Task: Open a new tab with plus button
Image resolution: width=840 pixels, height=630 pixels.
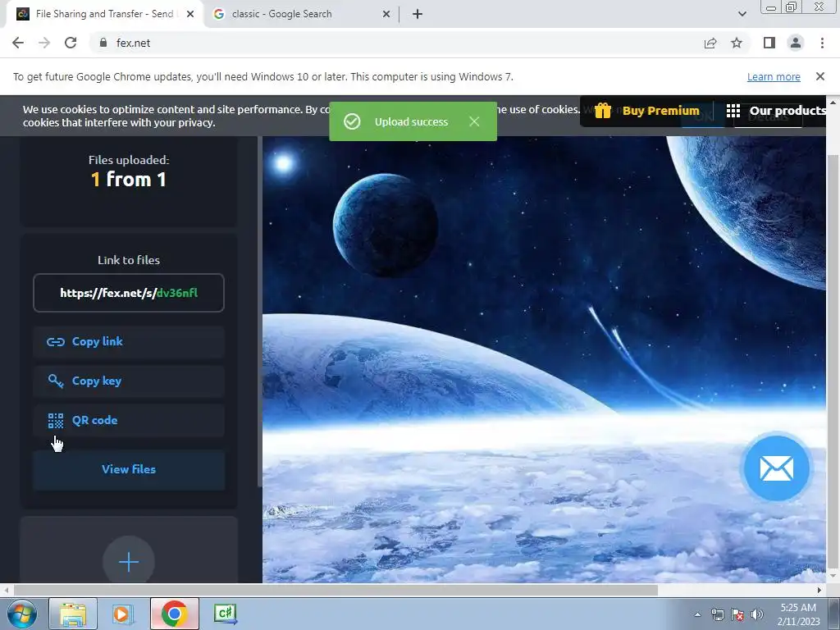Action: coord(418,14)
